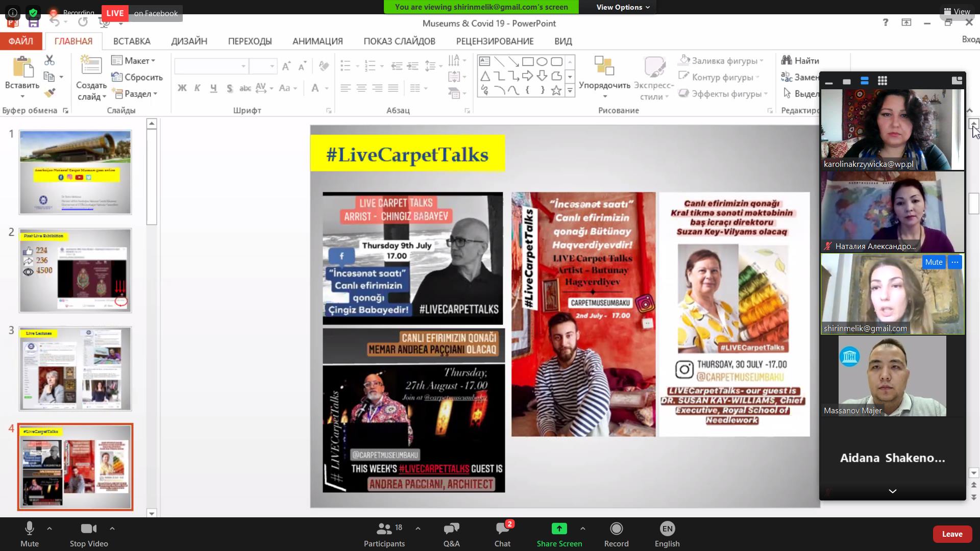980x551 pixels.
Task: Click the New Slide (Создать слайд) icon
Action: click(x=91, y=66)
